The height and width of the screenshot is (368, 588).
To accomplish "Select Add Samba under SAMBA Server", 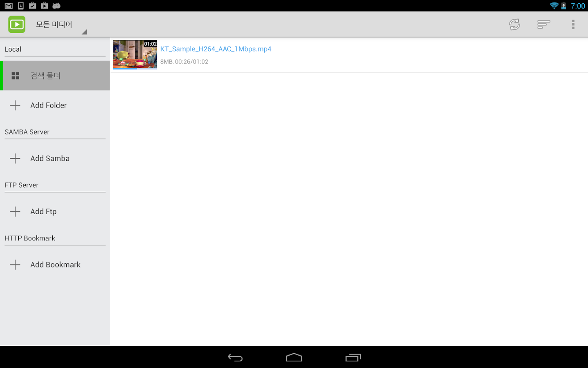I will [55, 158].
